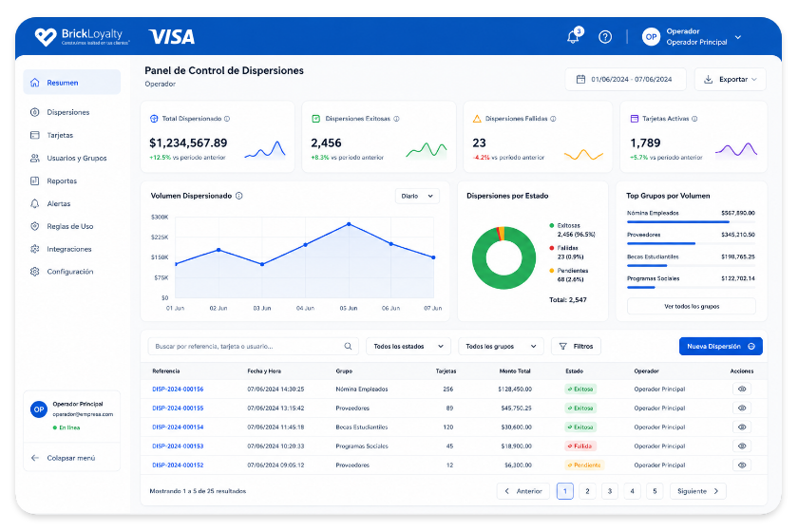Open reference link DISP-2024-000153
Image resolution: width=798 pixels, height=532 pixels.
click(178, 446)
